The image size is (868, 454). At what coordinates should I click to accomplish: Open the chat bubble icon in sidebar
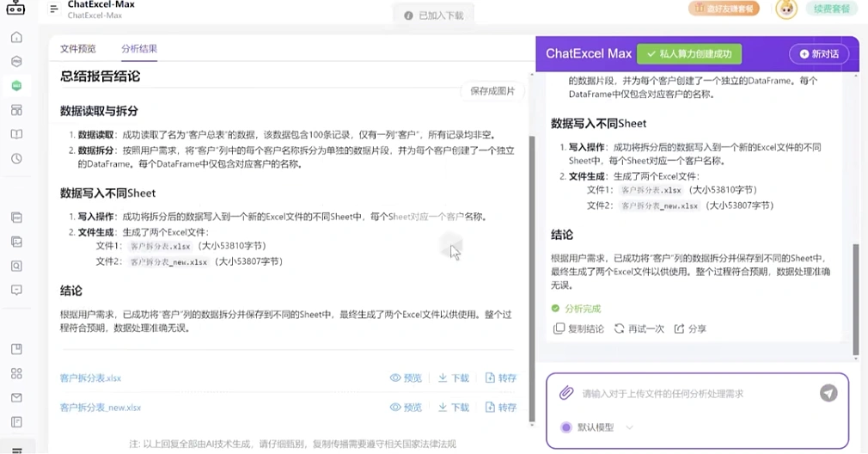click(x=16, y=290)
